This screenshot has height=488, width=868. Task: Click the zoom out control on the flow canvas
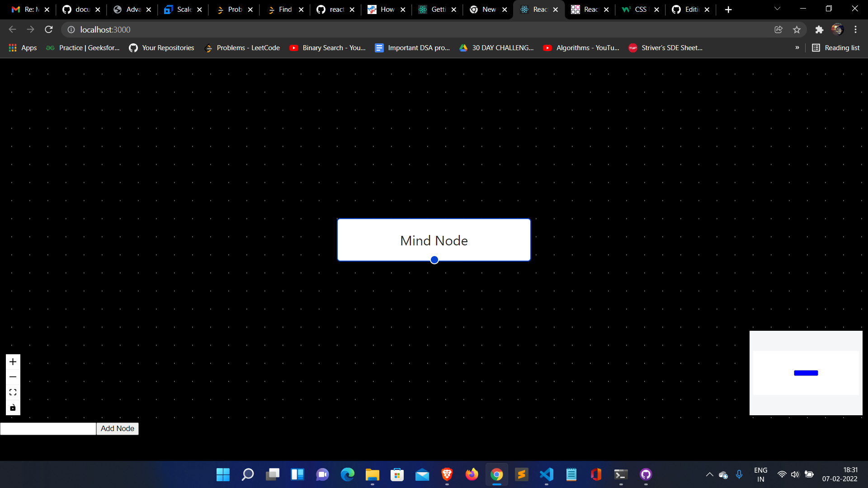(x=12, y=377)
